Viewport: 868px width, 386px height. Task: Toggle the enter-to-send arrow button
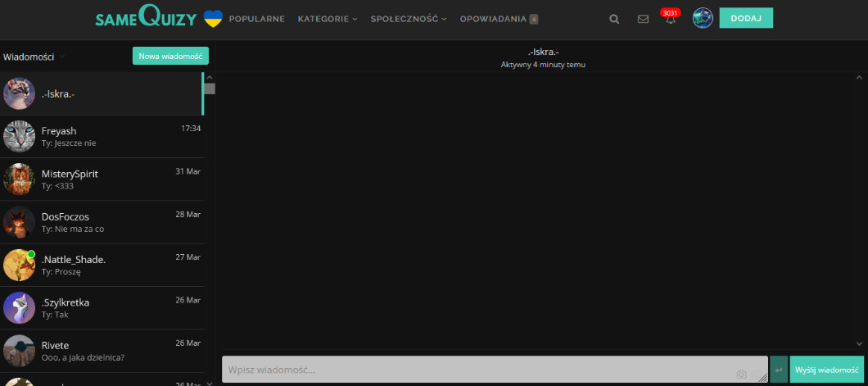click(x=779, y=370)
